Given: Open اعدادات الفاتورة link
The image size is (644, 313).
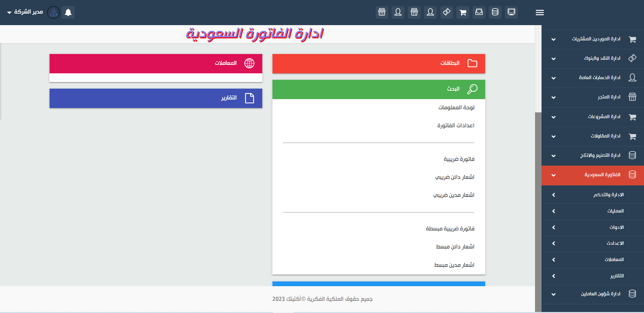Looking at the screenshot, I should tap(456, 125).
